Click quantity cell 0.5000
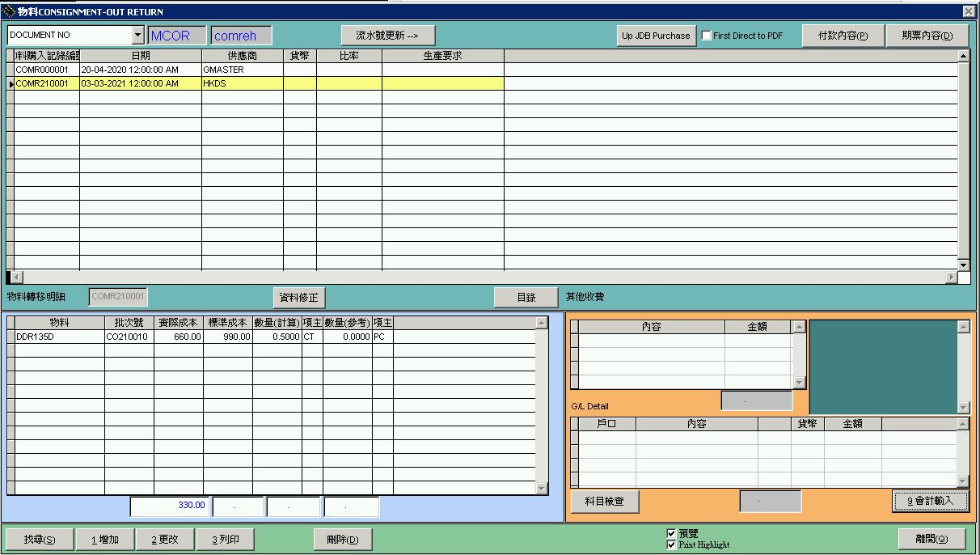The image size is (980, 555). (277, 337)
